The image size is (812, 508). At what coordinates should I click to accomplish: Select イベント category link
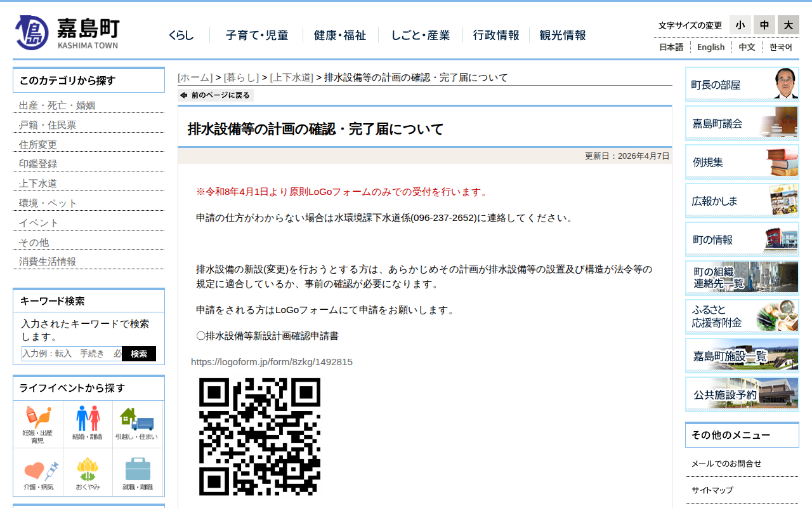coord(39,223)
